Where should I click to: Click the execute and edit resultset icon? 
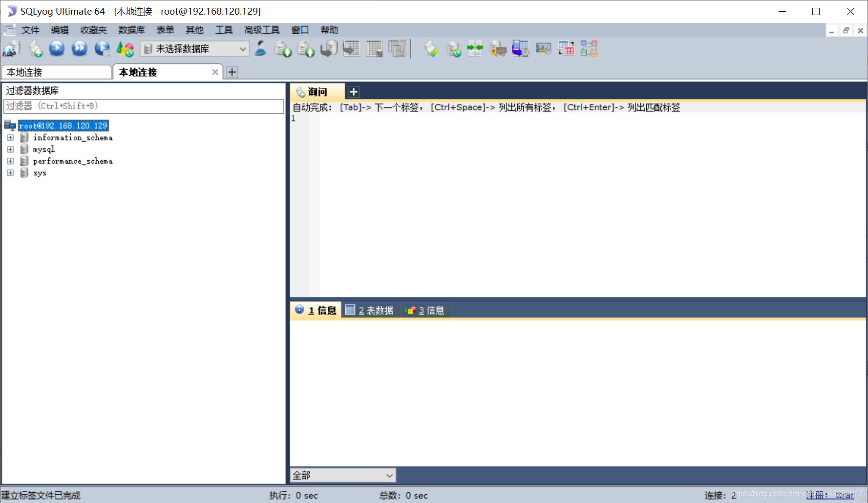pos(102,48)
